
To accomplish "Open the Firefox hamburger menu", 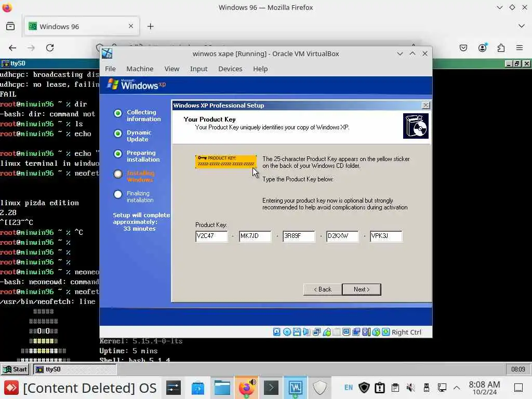I will [520, 48].
